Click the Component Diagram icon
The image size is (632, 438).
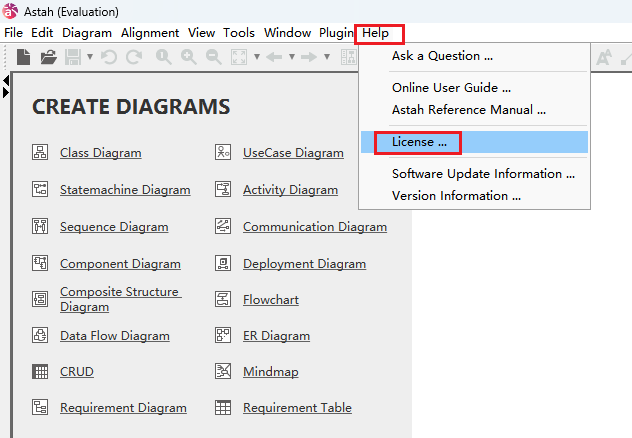(x=40, y=263)
